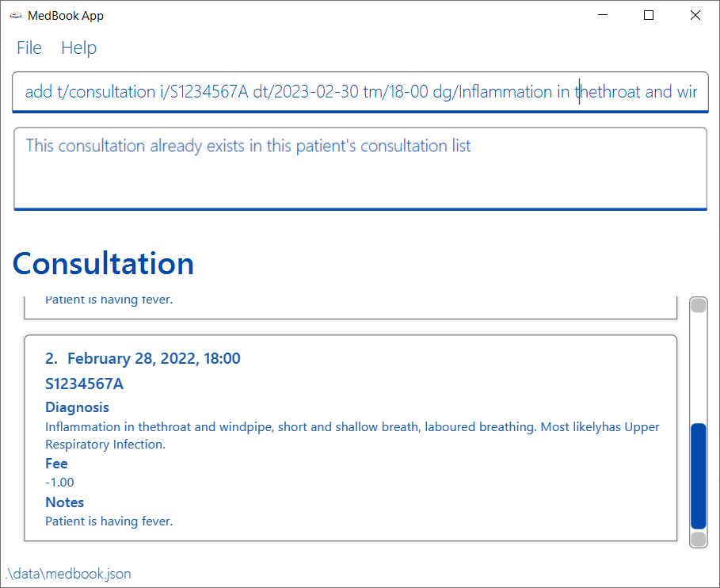Select the 'February 28, 2022, 18:00' consultation heading
720x588 pixels.
pos(154,358)
